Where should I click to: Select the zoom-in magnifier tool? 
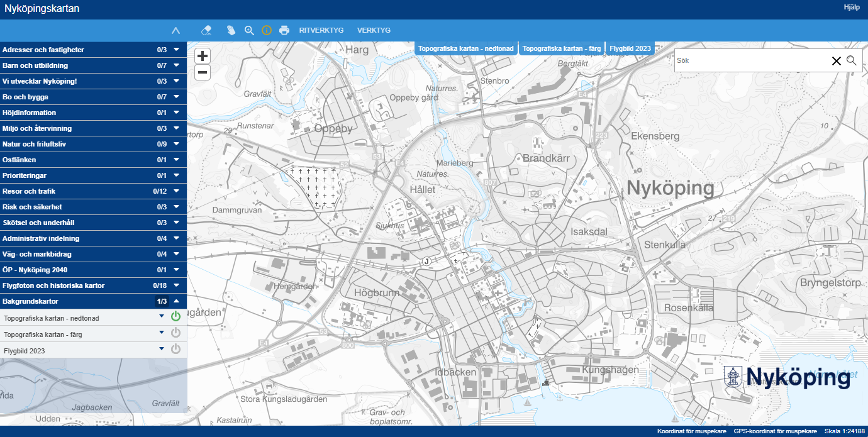pyautogui.click(x=249, y=30)
